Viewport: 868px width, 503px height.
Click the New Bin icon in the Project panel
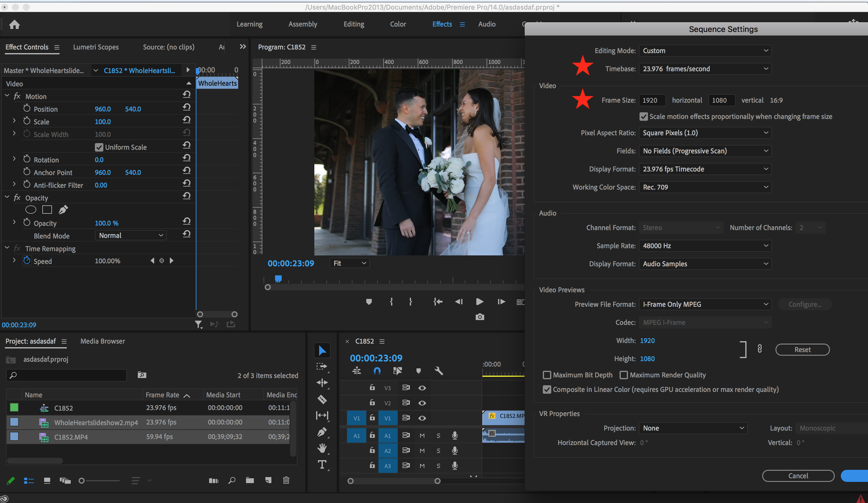[x=249, y=480]
